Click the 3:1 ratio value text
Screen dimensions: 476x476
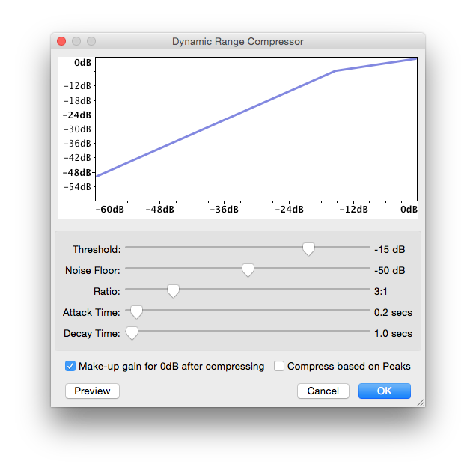(381, 291)
